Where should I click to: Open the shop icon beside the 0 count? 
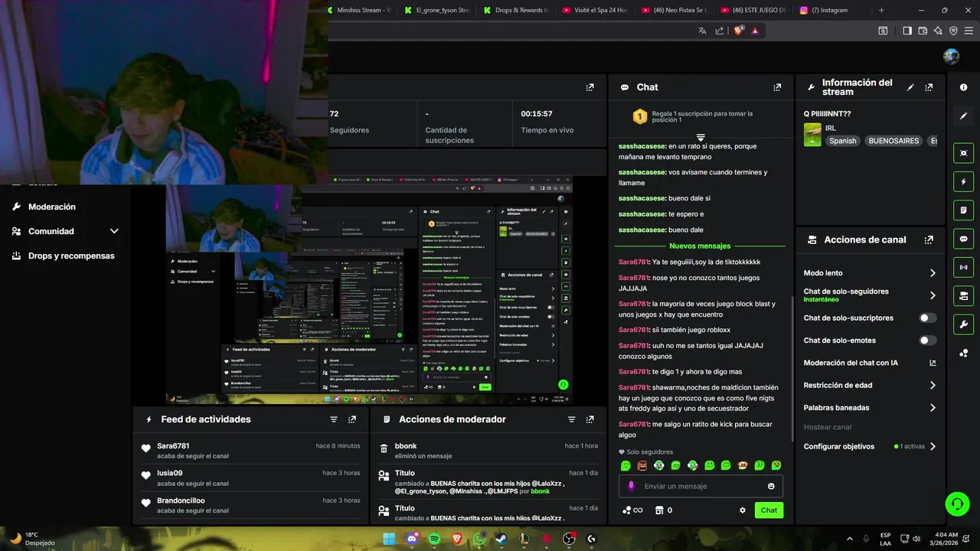tap(658, 510)
